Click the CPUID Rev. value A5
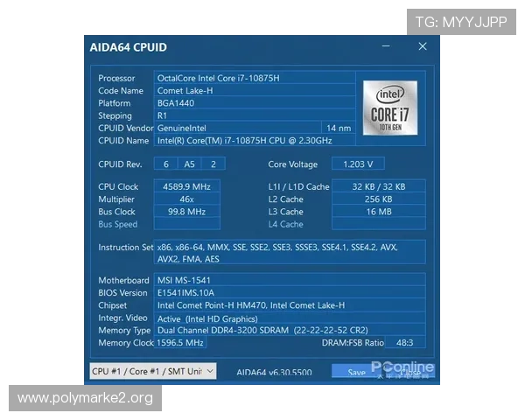 coord(189,164)
